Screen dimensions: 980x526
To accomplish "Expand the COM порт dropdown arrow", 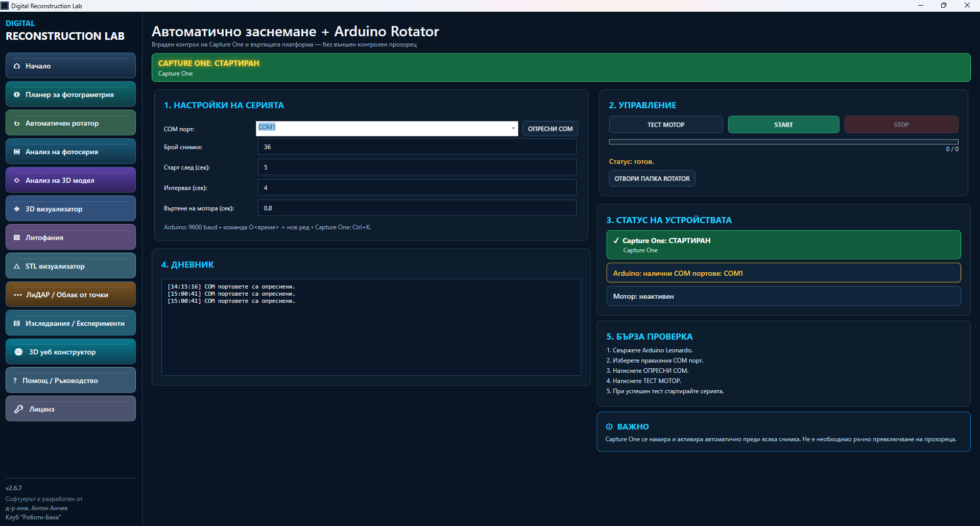I will coord(513,128).
